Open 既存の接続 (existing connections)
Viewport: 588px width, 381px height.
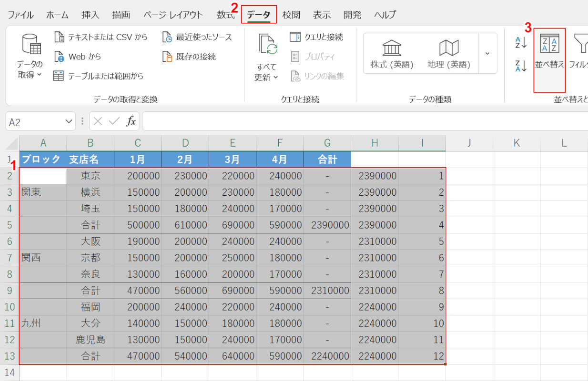point(189,56)
